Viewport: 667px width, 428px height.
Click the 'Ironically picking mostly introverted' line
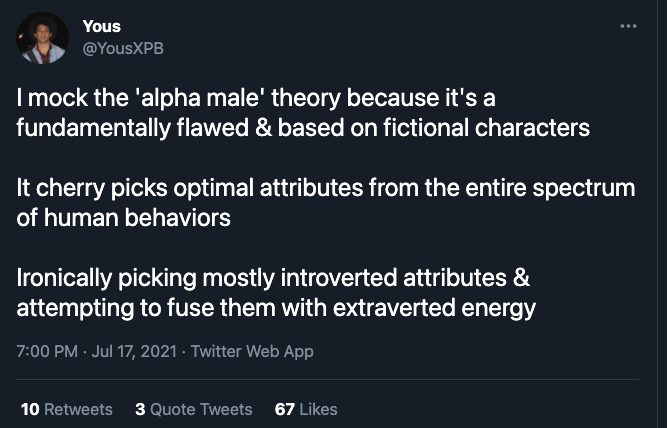[273, 278]
